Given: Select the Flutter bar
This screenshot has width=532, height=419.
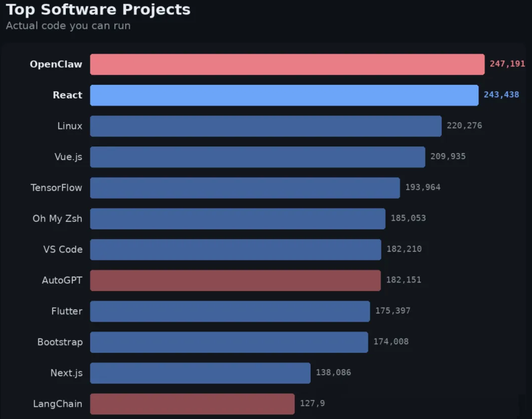Looking at the screenshot, I should [230, 311].
